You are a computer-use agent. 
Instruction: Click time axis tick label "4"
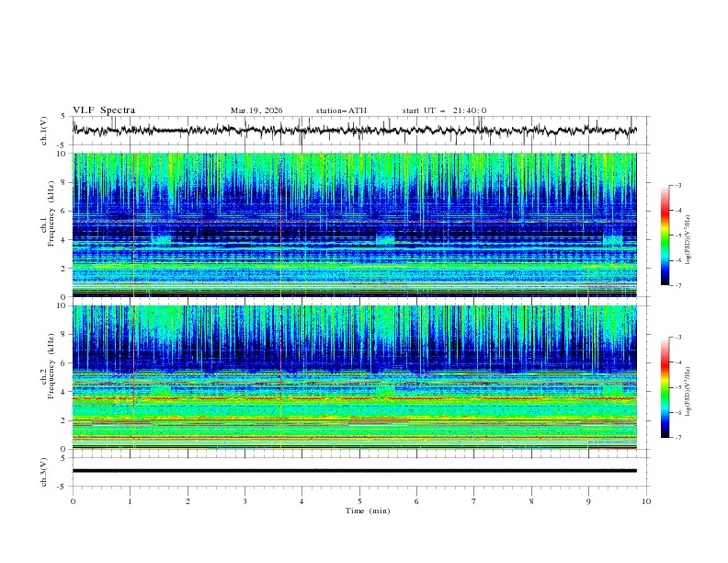[301, 501]
